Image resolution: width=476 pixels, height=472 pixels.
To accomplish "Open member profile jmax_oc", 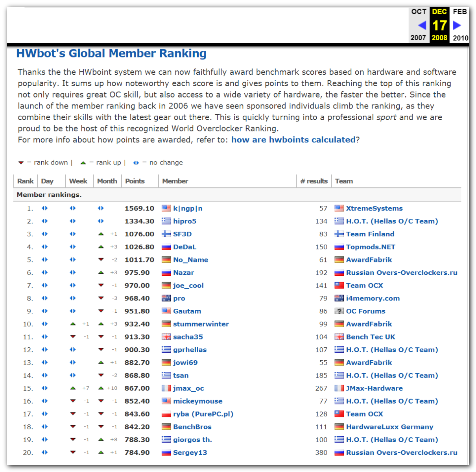I will (x=188, y=389).
